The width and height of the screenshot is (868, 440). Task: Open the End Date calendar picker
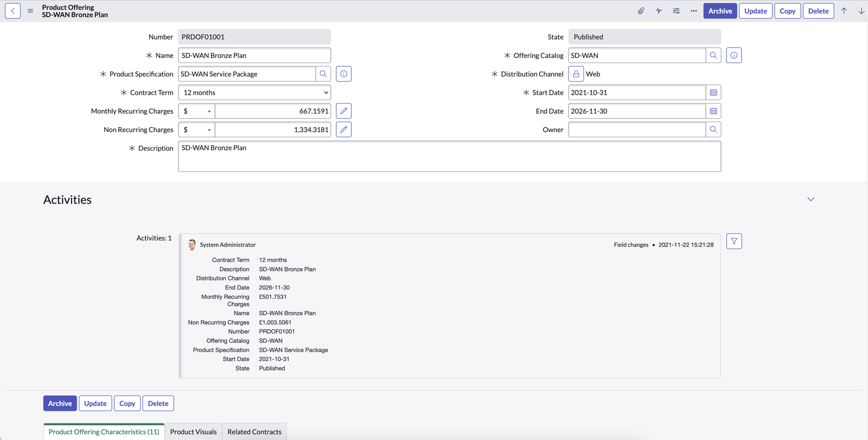(713, 111)
